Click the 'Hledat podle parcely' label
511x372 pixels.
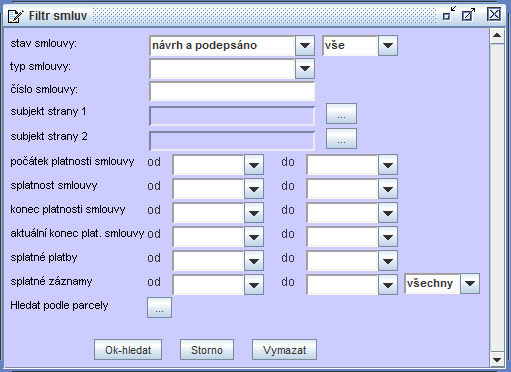pyautogui.click(x=59, y=305)
